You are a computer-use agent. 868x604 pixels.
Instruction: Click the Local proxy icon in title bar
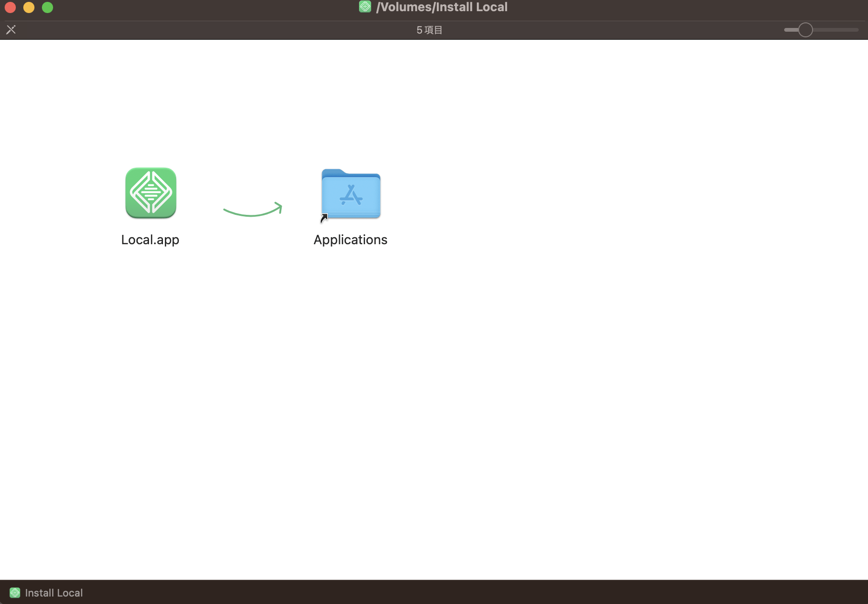tap(365, 7)
